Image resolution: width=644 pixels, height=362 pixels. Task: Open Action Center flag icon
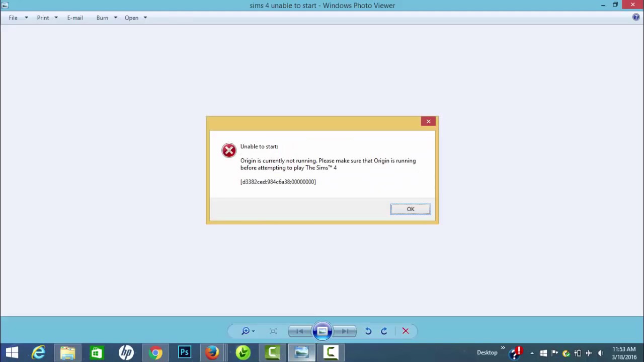tap(555, 353)
